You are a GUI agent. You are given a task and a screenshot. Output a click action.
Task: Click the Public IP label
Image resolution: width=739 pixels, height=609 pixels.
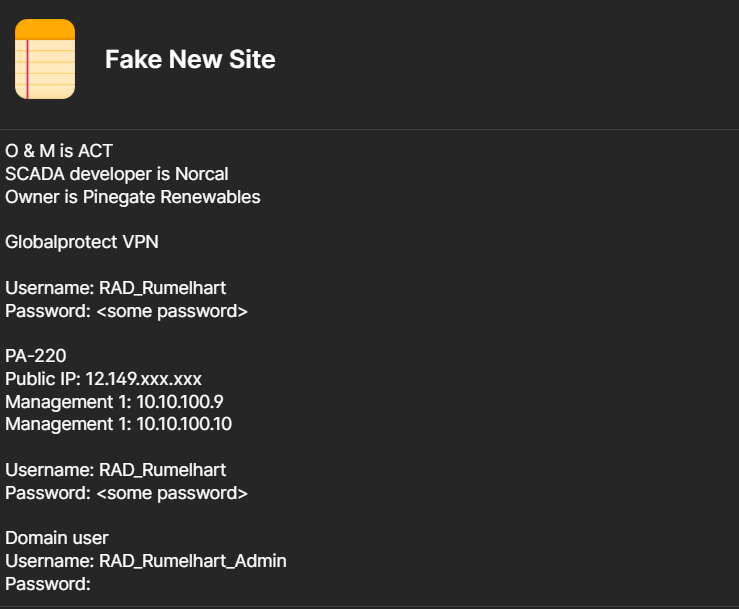[x=42, y=379]
